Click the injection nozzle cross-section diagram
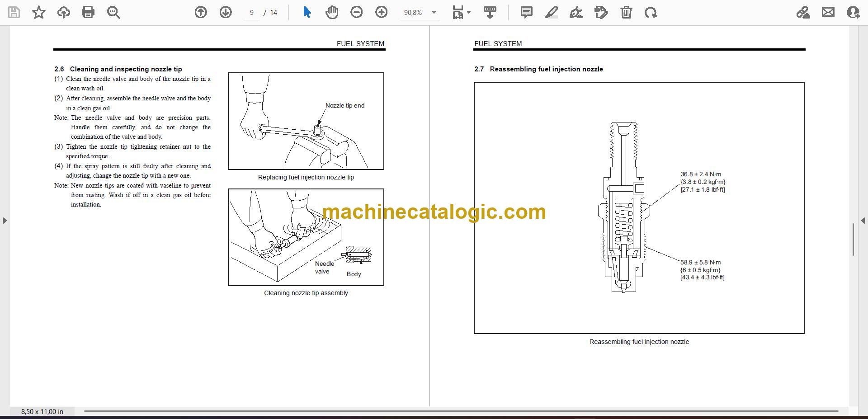This screenshot has width=868, height=419. (624, 207)
